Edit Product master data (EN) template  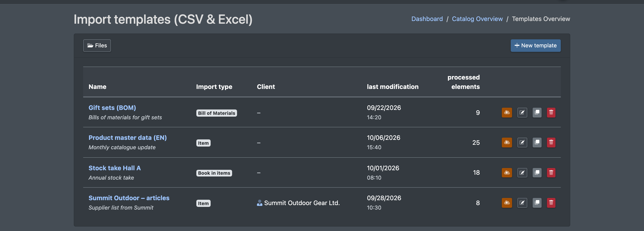(x=522, y=143)
